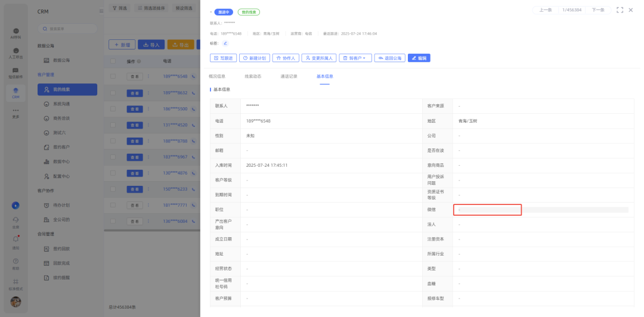Open the more-options dots for row 183****6967

pos(148,157)
